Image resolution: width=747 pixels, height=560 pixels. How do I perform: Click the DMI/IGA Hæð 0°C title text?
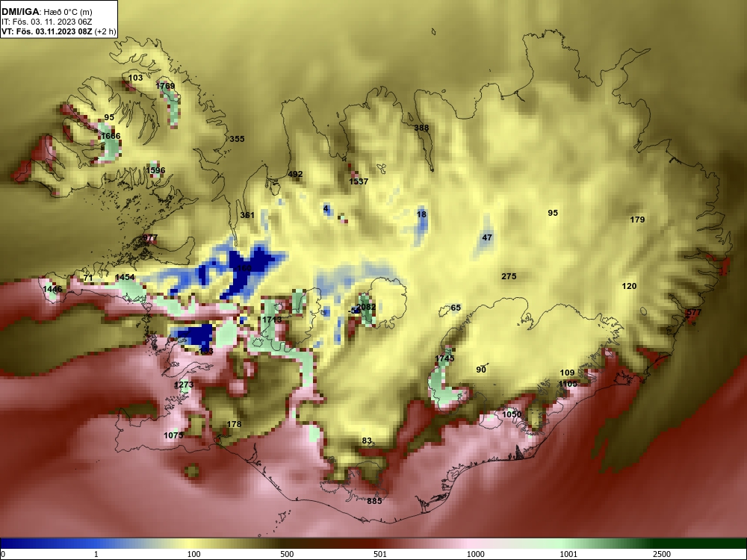46,11
